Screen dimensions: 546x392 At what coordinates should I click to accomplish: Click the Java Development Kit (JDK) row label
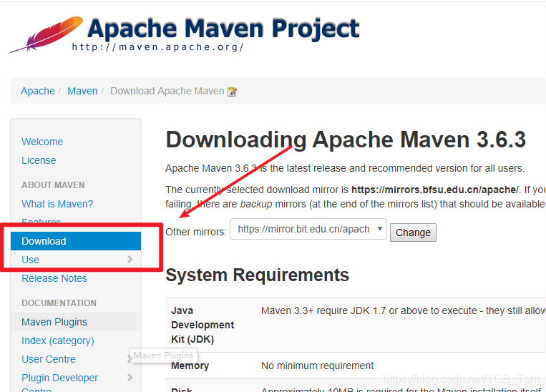[x=203, y=325]
